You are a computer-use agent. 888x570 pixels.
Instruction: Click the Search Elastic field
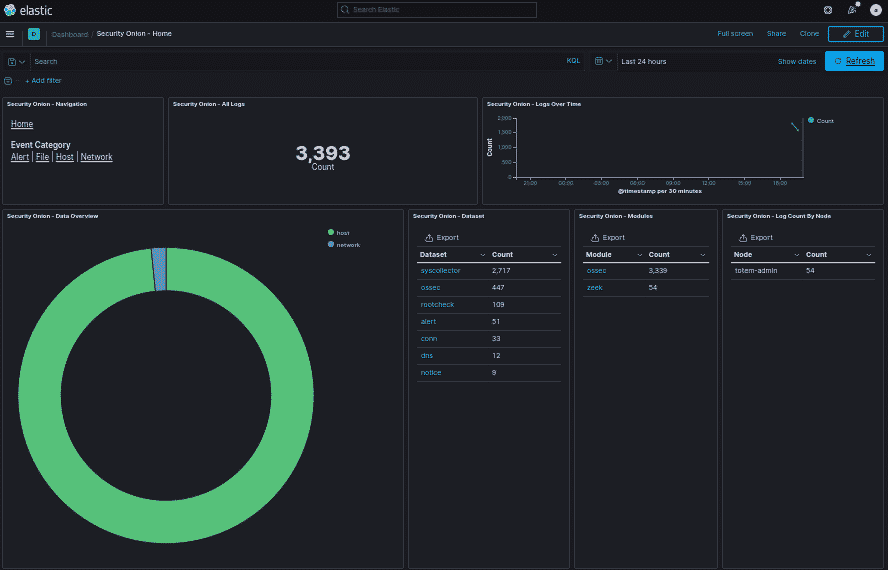pyautogui.click(x=437, y=10)
